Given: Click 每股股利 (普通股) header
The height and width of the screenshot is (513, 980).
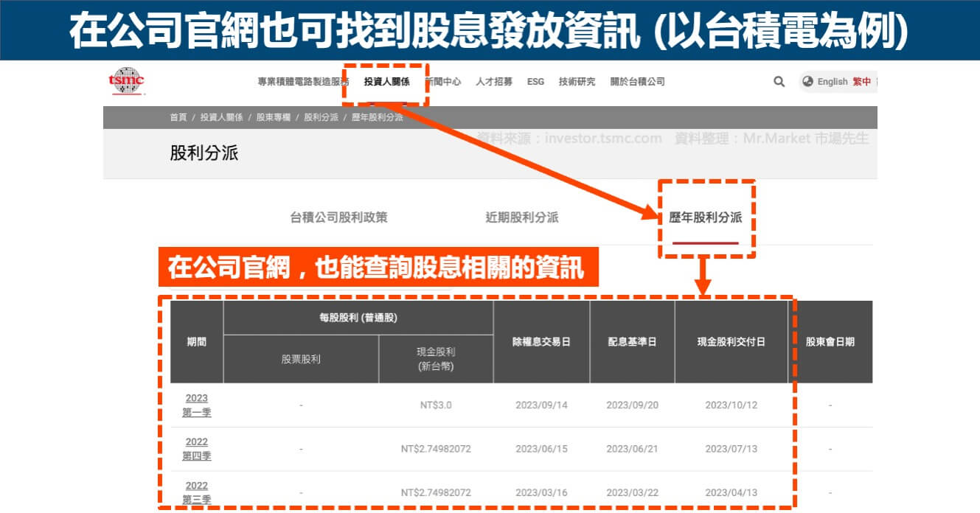Looking at the screenshot, I should click(358, 318).
